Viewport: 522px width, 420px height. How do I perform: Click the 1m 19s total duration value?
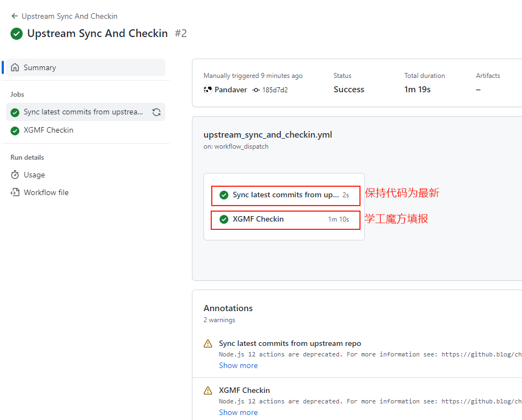(x=417, y=90)
